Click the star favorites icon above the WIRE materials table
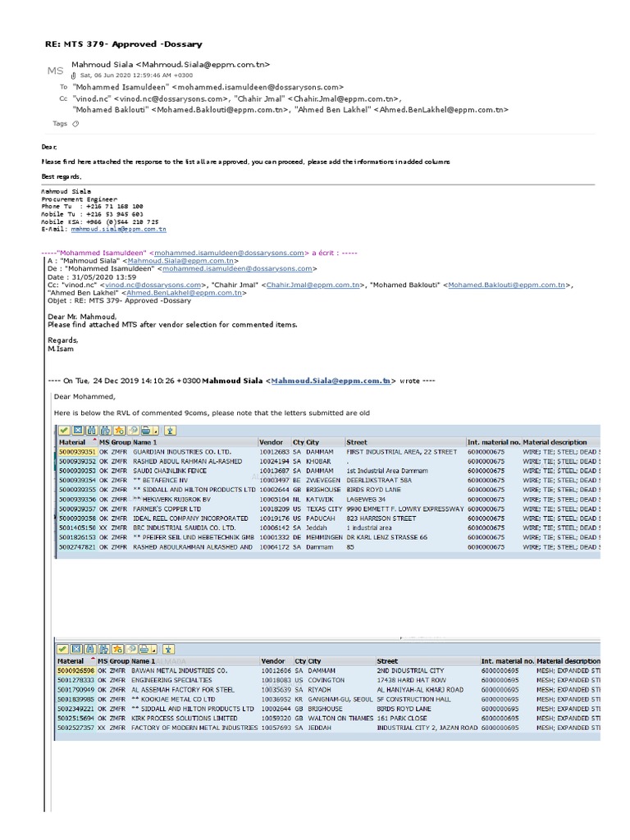 (119, 430)
